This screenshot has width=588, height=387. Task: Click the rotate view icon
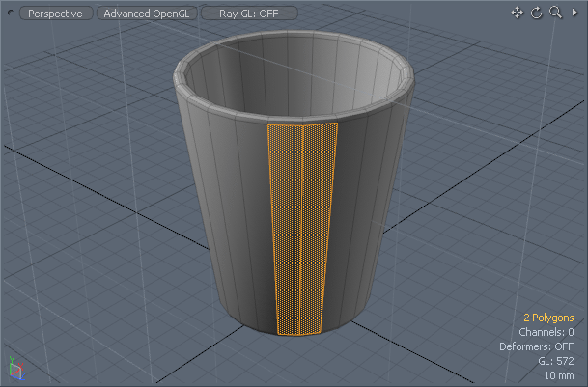(536, 13)
